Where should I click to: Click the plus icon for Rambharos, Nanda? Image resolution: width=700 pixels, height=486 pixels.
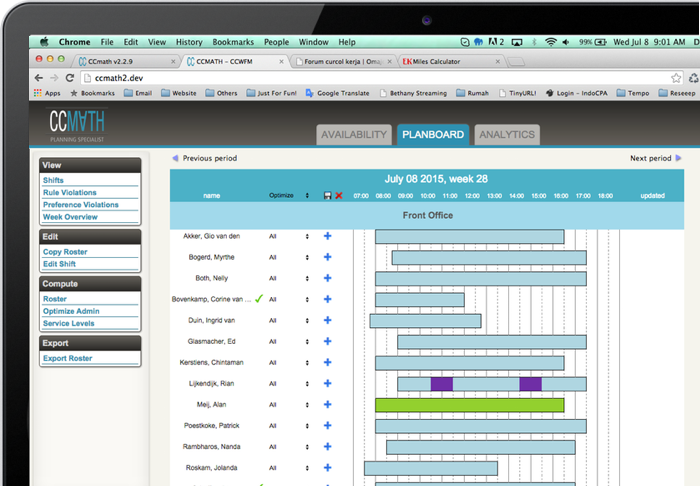(327, 447)
